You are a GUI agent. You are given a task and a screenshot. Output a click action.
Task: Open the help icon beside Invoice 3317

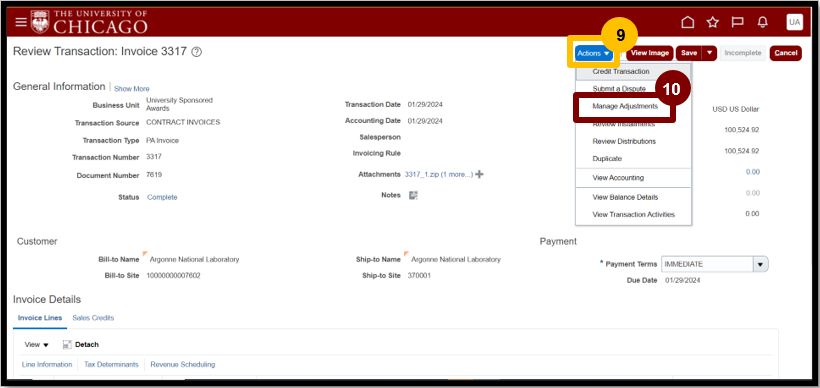pos(197,52)
